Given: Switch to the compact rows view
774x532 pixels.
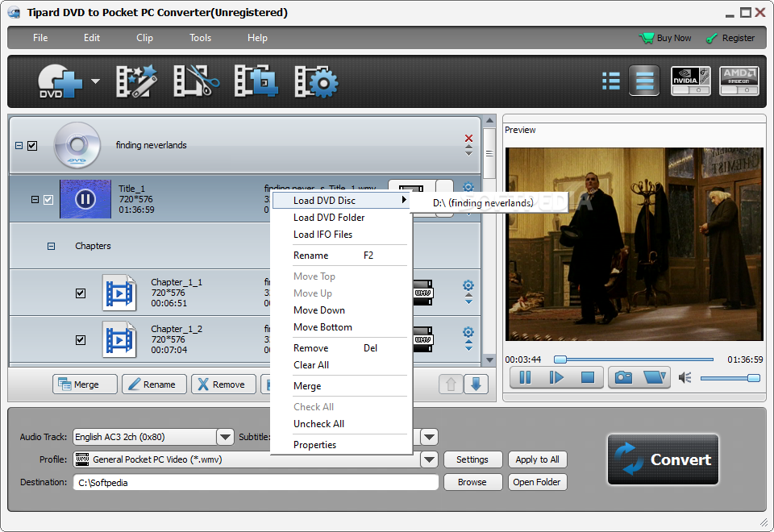Looking at the screenshot, I should point(644,81).
